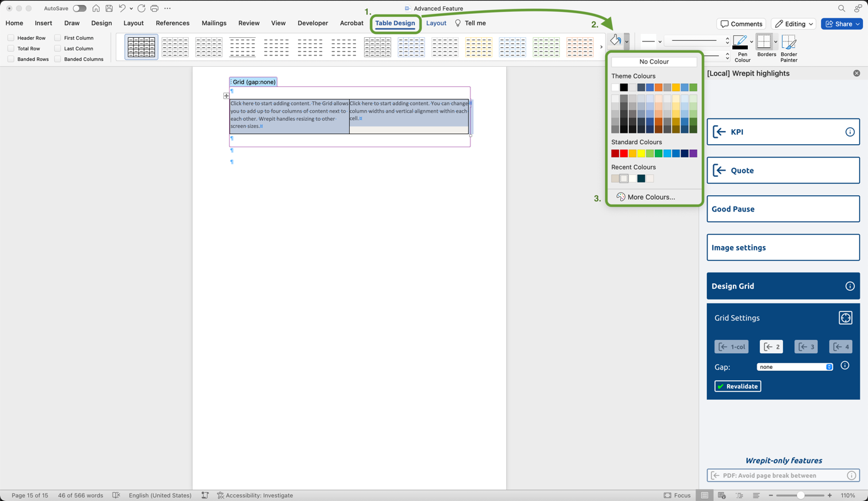
Task: Open More Colours dialog
Action: [x=646, y=197]
